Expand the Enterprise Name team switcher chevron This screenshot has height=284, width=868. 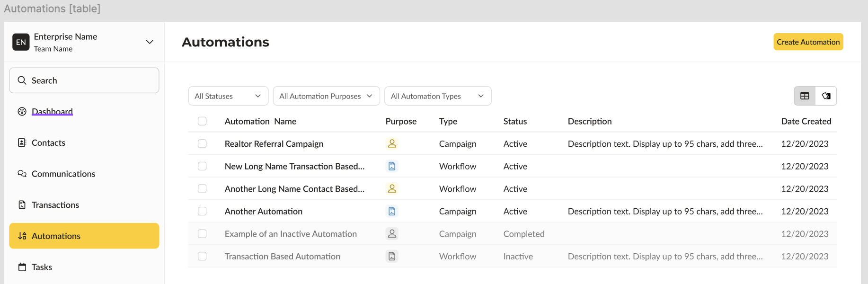[x=150, y=42]
